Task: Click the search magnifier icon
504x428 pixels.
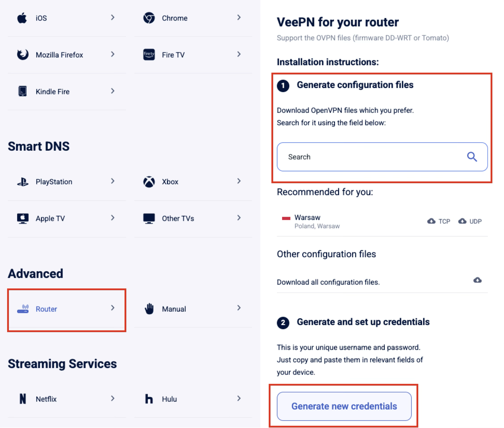Action: click(x=472, y=157)
